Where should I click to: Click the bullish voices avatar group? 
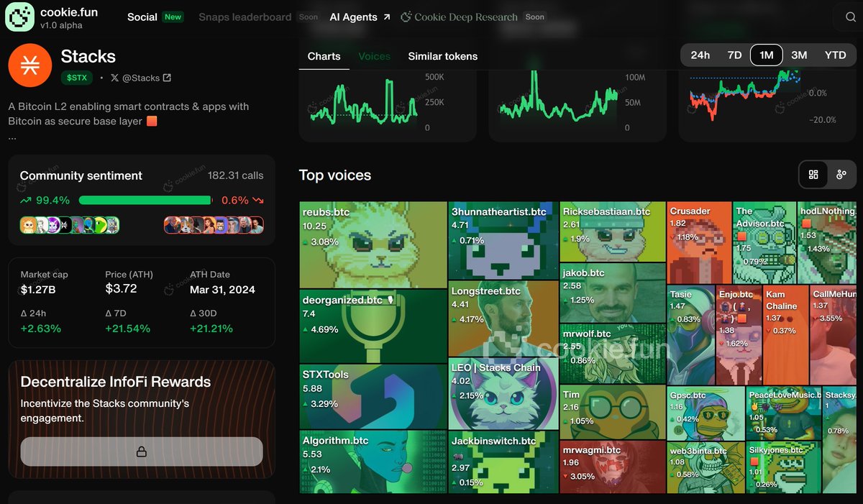pos(70,225)
